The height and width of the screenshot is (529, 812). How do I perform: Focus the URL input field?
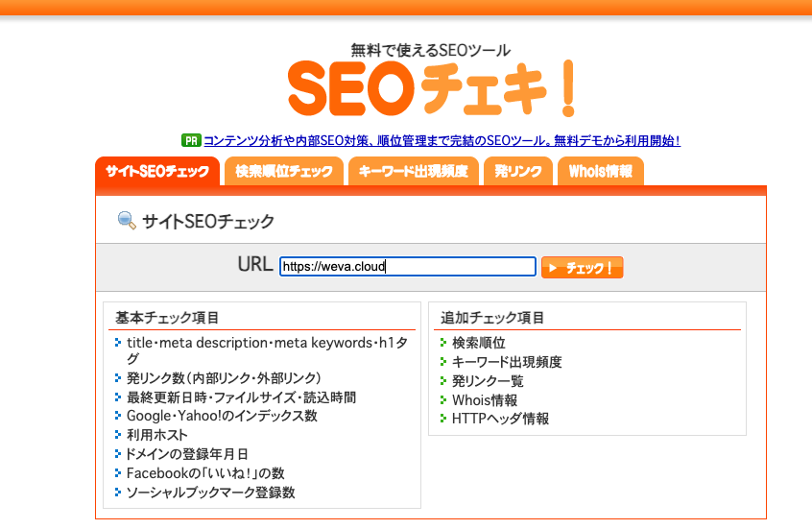point(408,266)
